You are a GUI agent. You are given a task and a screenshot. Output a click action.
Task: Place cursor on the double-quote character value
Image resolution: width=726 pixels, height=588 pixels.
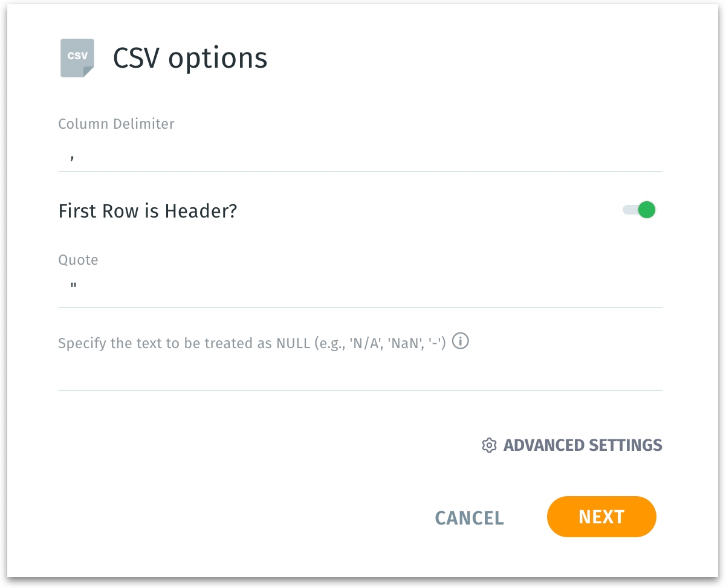click(73, 285)
